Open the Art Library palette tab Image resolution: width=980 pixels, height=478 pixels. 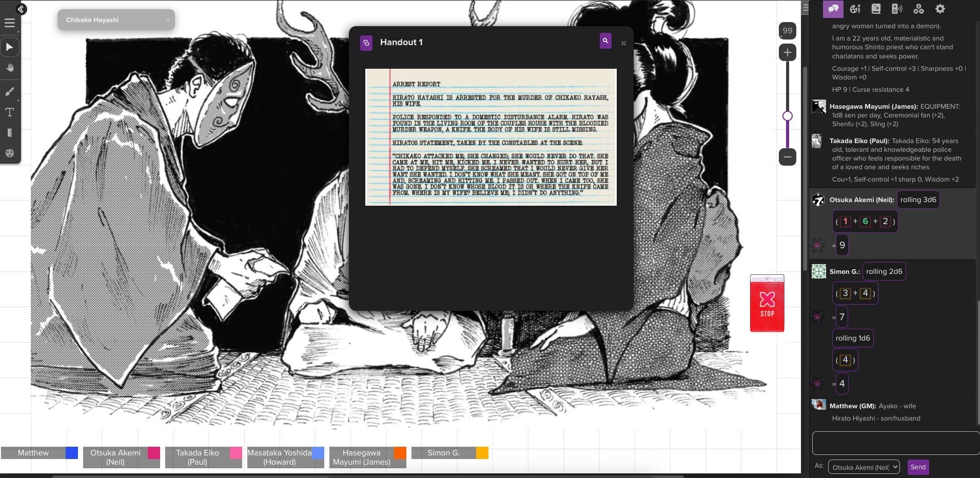click(855, 9)
